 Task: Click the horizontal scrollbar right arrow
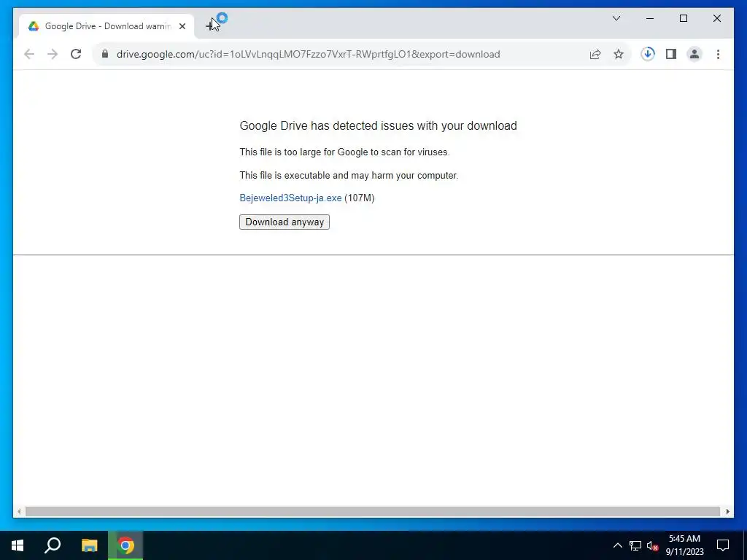tap(727, 511)
